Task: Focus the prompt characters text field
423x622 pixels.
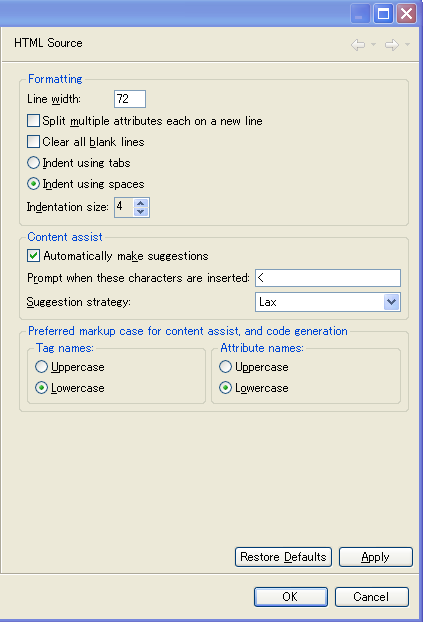Action: (x=328, y=278)
